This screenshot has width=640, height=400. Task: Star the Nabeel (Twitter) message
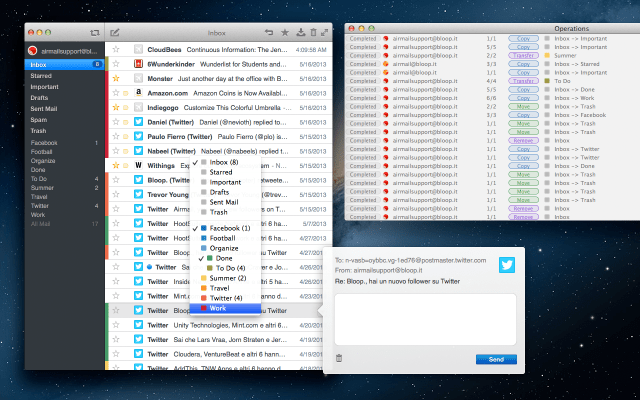click(x=116, y=151)
